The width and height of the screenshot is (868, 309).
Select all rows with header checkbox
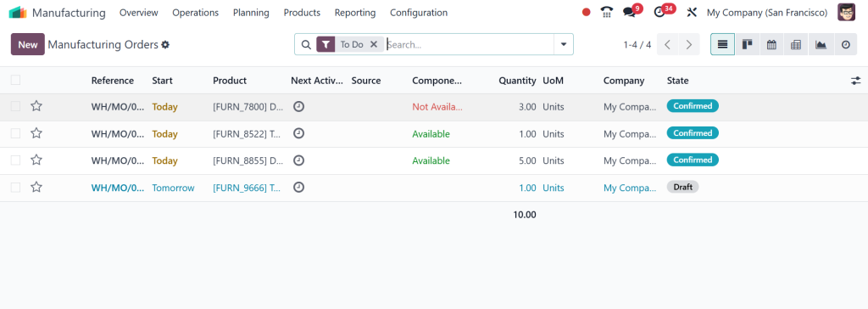(x=15, y=81)
